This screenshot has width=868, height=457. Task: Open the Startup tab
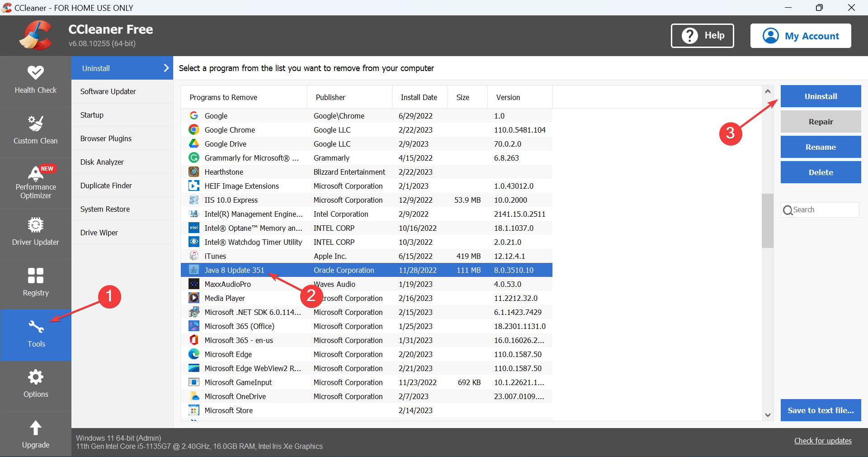tap(122, 115)
